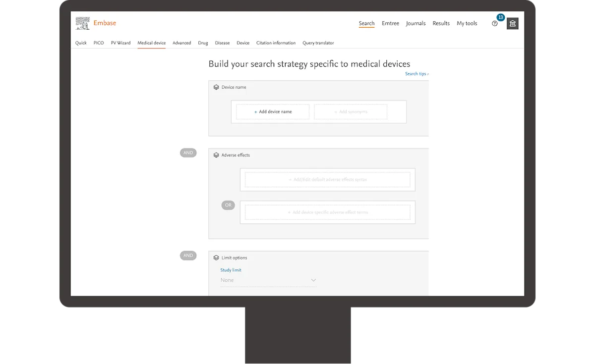Viewport: 595px width, 364px height.
Task: Click the Limit options section icon
Action: pos(216,258)
